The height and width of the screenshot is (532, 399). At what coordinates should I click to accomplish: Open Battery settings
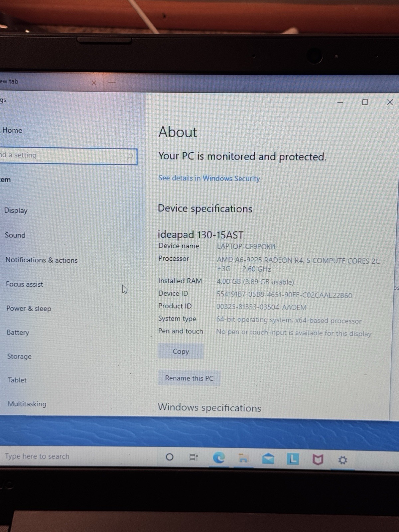(x=18, y=332)
